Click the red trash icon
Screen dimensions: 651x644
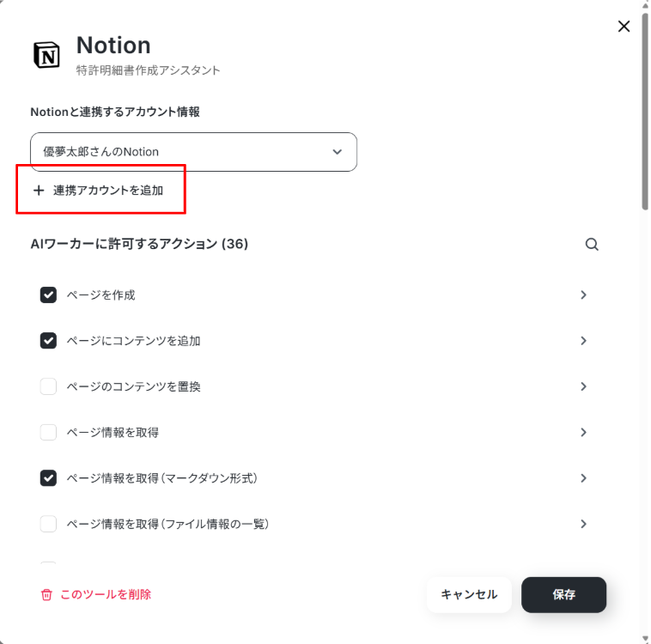click(x=46, y=594)
